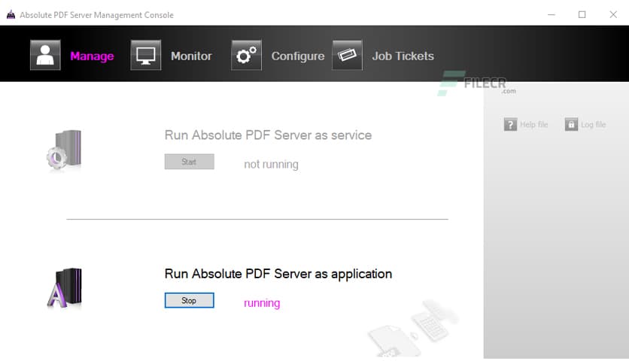The image size is (629, 364).
Task: Click the server application A icon
Action: (65, 288)
